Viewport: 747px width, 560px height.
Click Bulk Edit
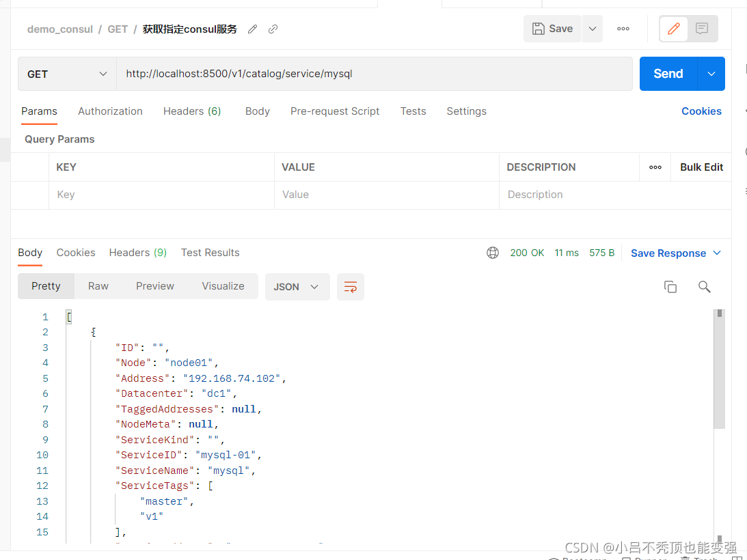[701, 167]
